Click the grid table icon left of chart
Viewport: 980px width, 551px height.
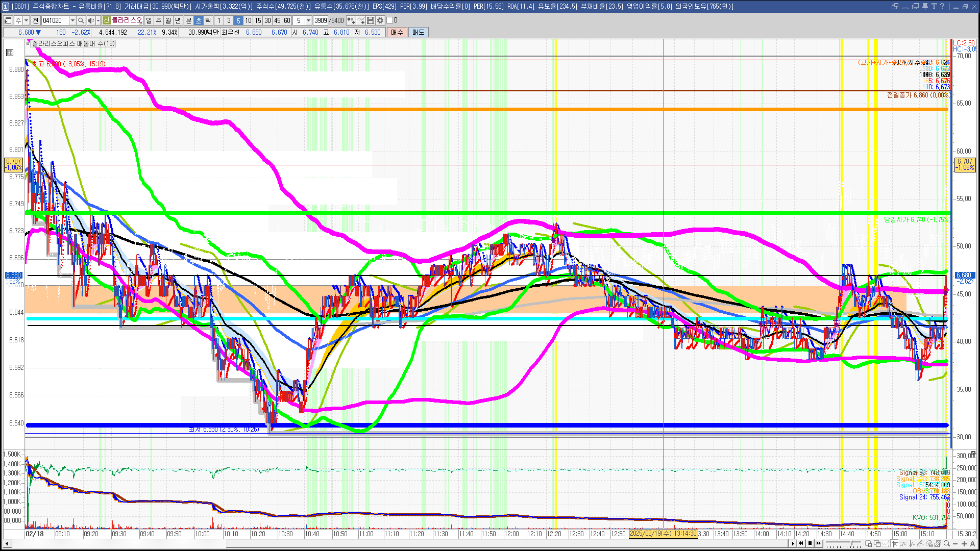[10, 53]
